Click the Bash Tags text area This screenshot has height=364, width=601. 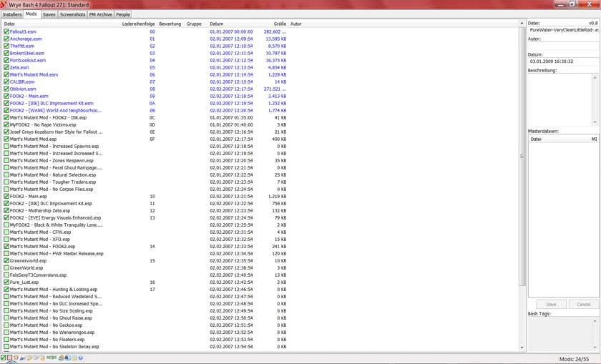click(x=560, y=334)
